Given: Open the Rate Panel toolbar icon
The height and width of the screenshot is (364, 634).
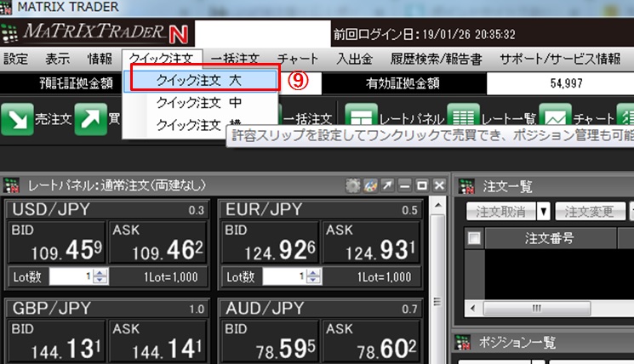Looking at the screenshot, I should pos(361,117).
